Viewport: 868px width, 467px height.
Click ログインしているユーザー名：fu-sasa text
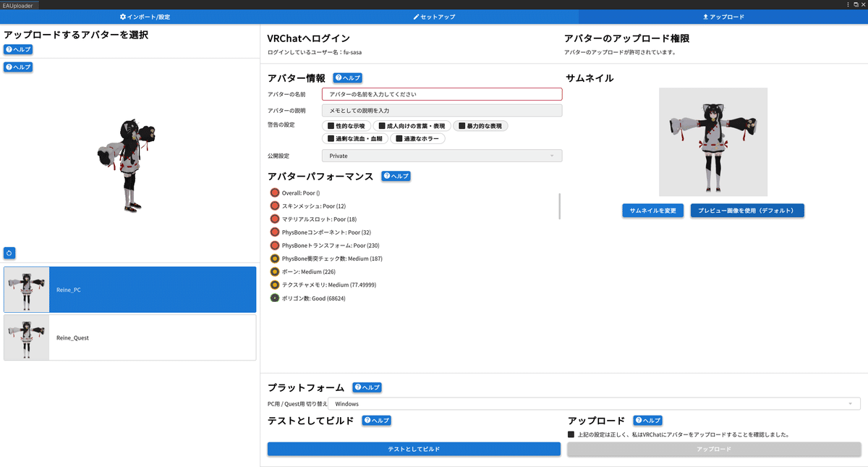pos(314,52)
